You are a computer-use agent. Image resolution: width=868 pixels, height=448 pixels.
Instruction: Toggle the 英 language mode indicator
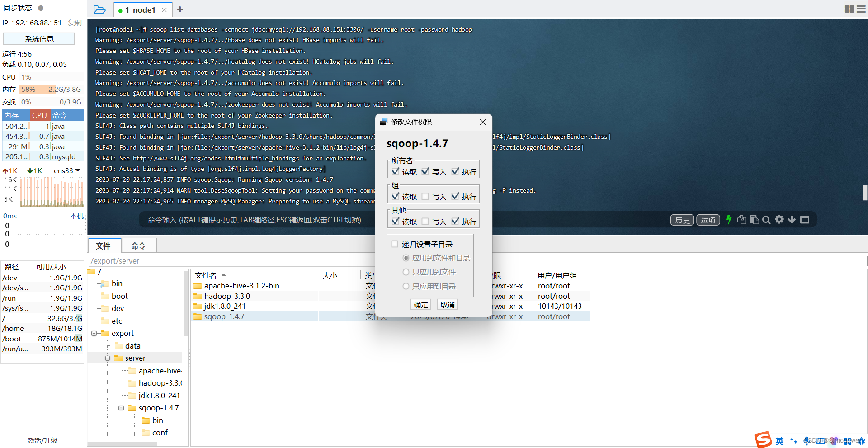point(780,441)
